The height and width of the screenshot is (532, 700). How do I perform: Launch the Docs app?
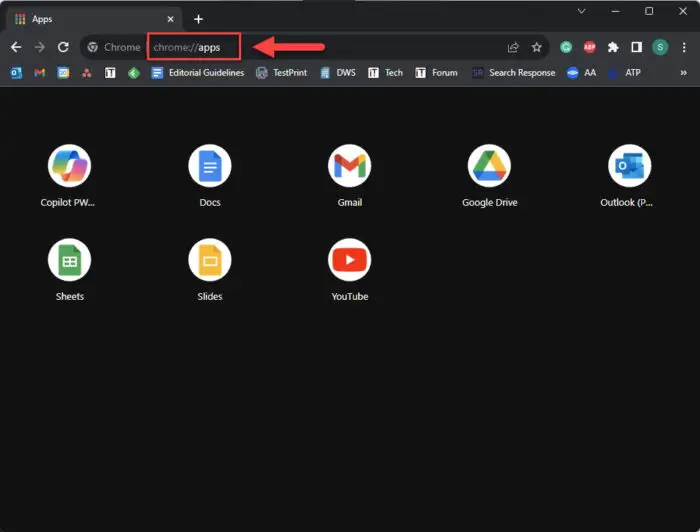coord(210,166)
